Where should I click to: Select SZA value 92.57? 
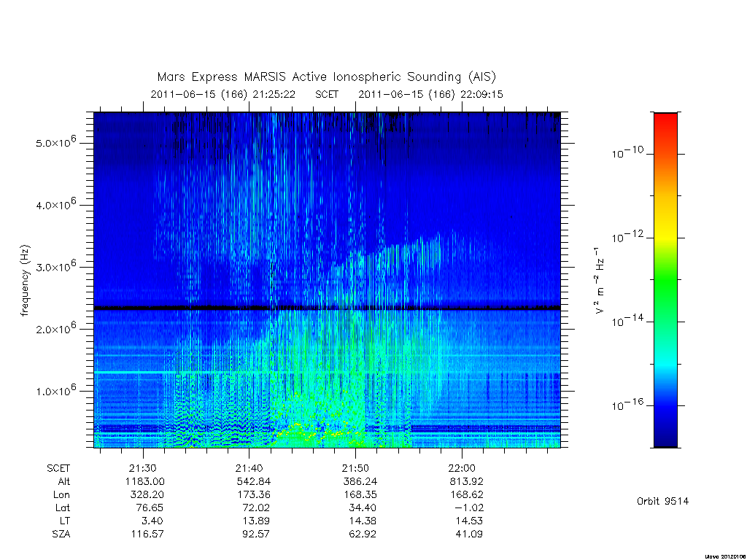(256, 534)
